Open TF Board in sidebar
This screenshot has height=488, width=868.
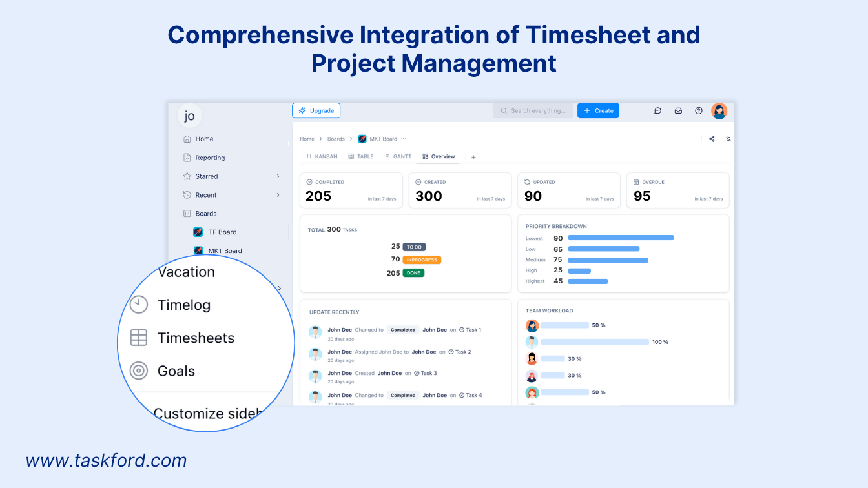click(x=222, y=232)
